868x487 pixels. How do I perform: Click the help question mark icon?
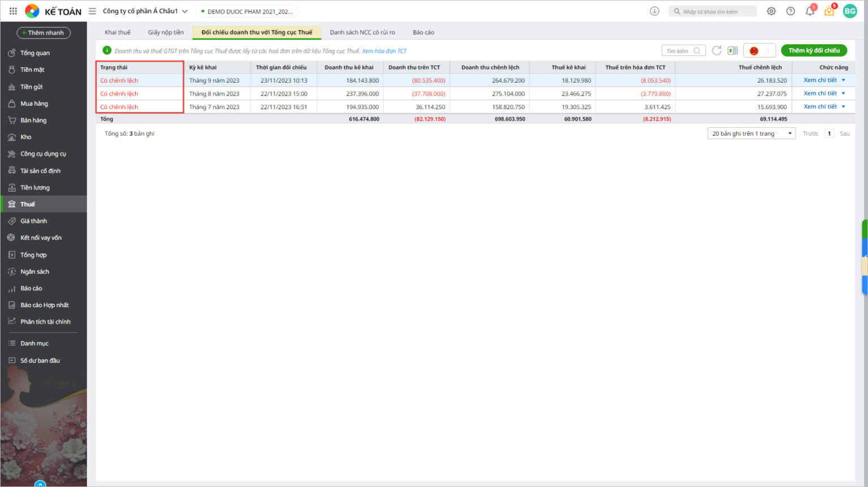791,11
